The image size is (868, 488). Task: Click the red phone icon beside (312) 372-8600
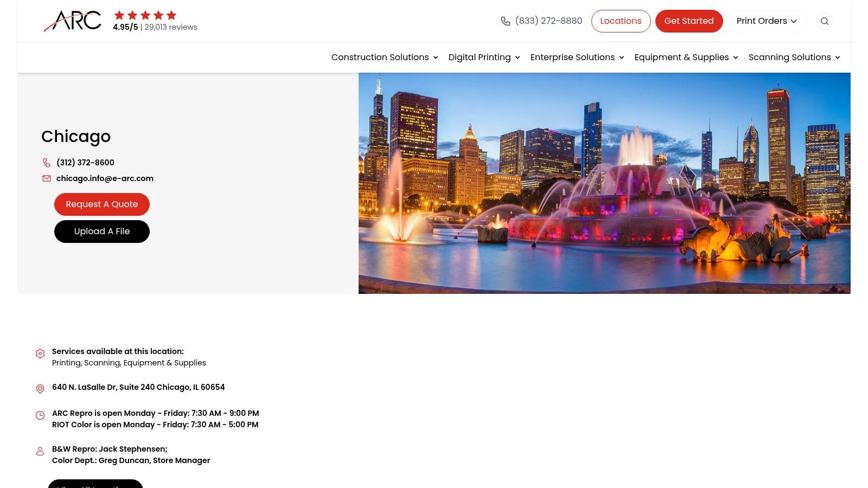point(47,163)
